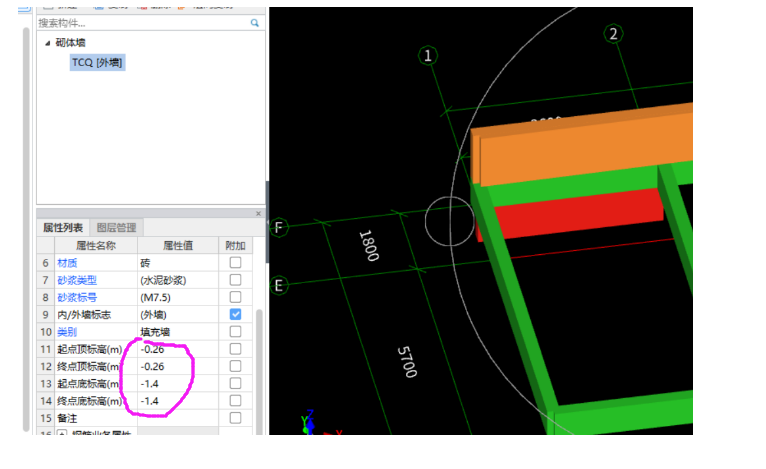Select the TCQ [外墙] component
Screen dimensions: 766x469
97,63
